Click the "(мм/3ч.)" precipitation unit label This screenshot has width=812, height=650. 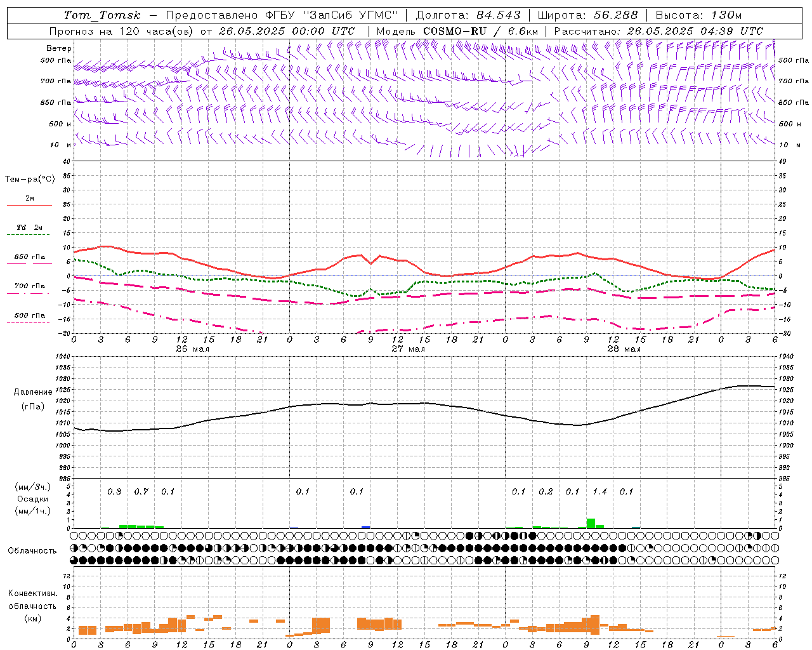pos(31,487)
